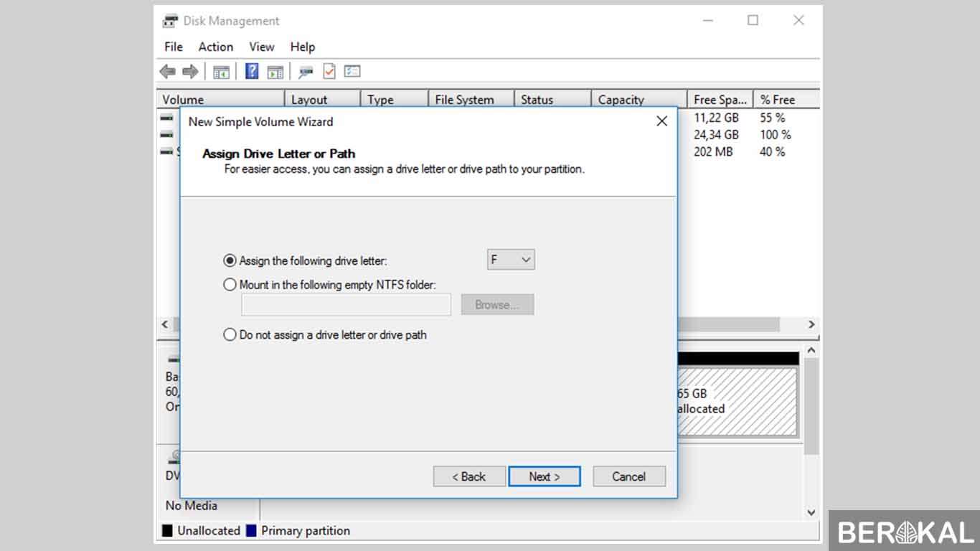980x551 pixels.
Task: Maximize the Disk Management window
Action: click(x=753, y=21)
